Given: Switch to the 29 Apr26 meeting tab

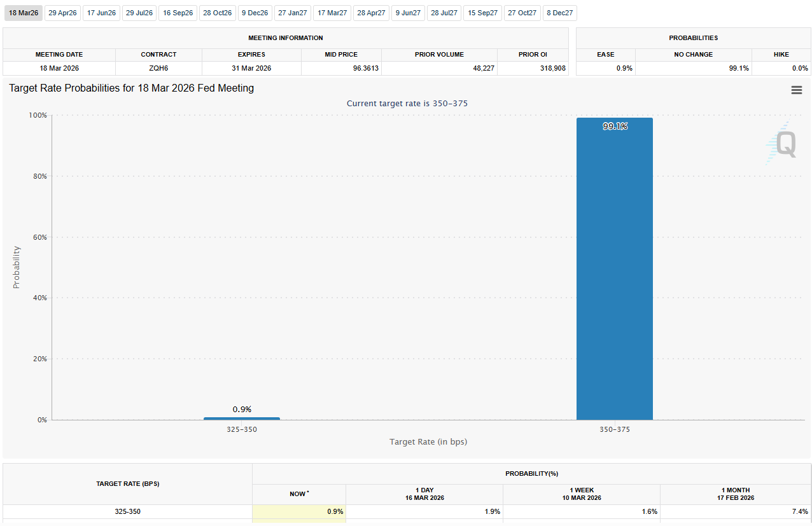Looking at the screenshot, I should (x=62, y=13).
